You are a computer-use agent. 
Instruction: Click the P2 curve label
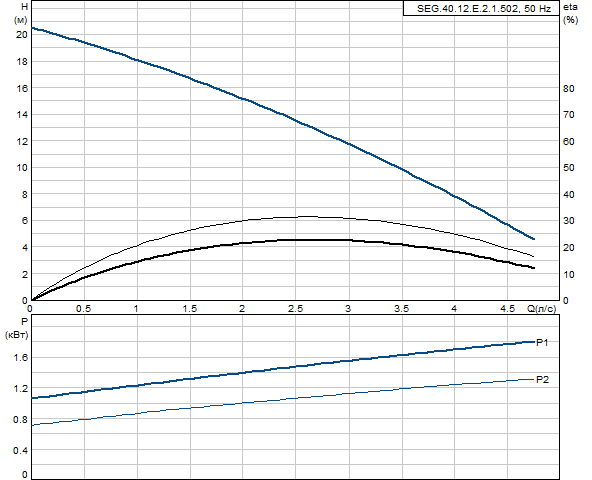(x=543, y=380)
